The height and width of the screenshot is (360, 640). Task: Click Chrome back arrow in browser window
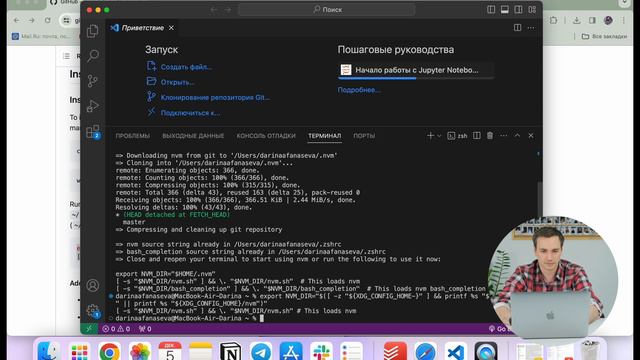point(16,20)
